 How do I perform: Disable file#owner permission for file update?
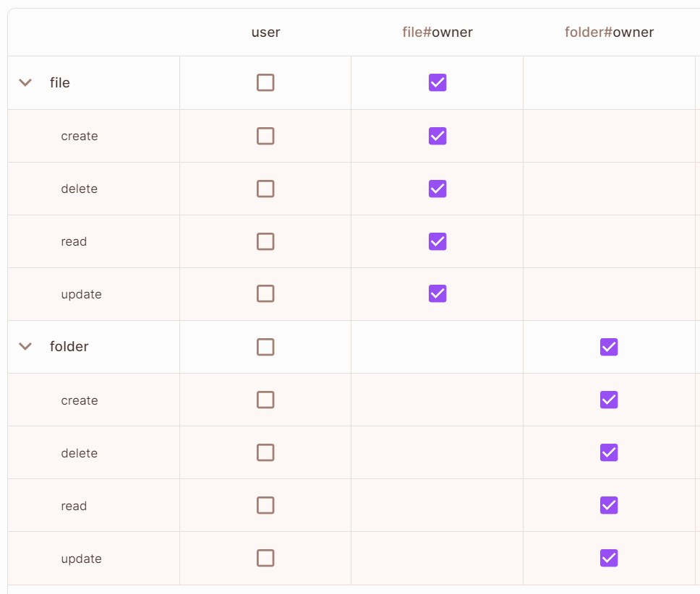pyautogui.click(x=437, y=293)
